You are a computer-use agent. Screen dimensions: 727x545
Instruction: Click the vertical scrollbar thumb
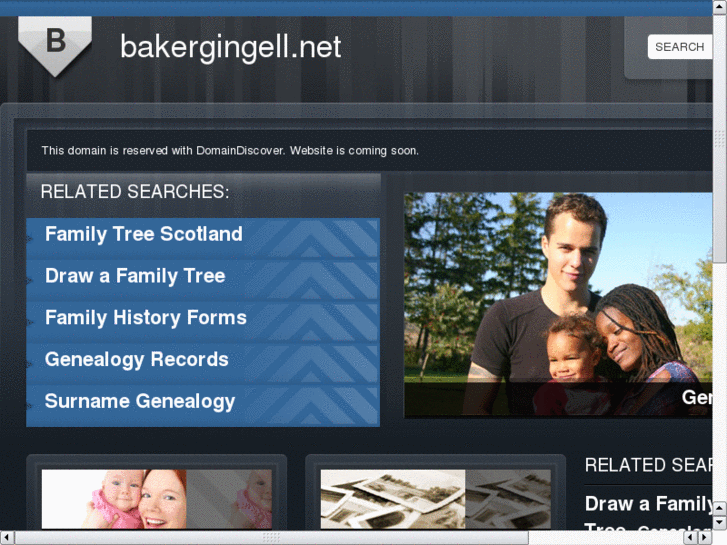coord(720,138)
